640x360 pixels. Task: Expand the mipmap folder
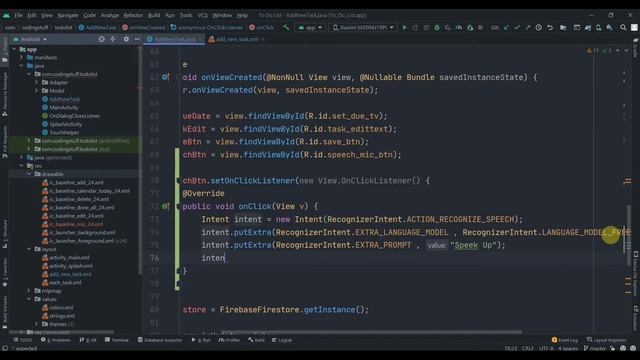29,291
